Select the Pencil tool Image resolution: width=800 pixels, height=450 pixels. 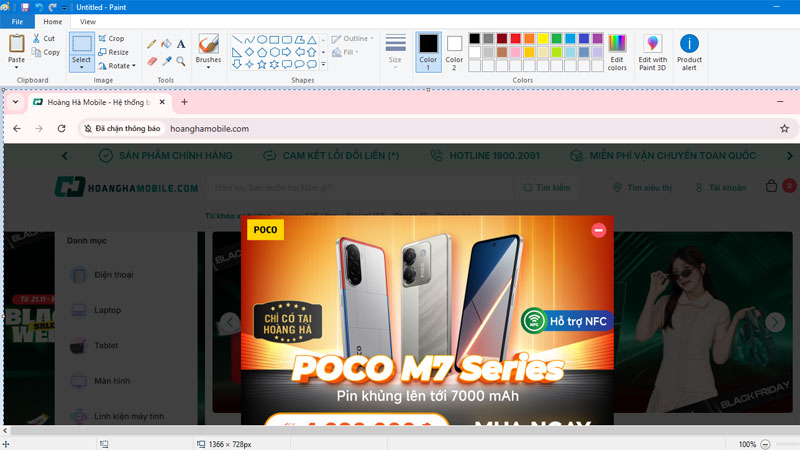[152, 44]
